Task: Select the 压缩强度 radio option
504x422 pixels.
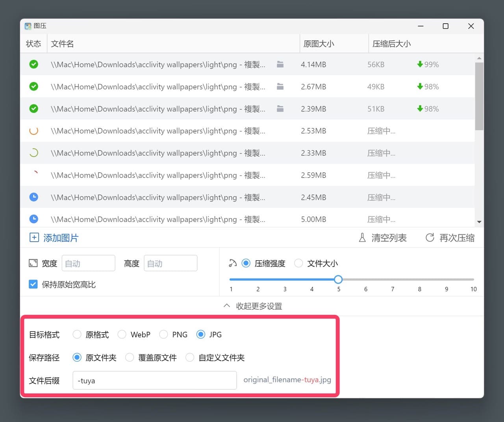Action: click(246, 263)
